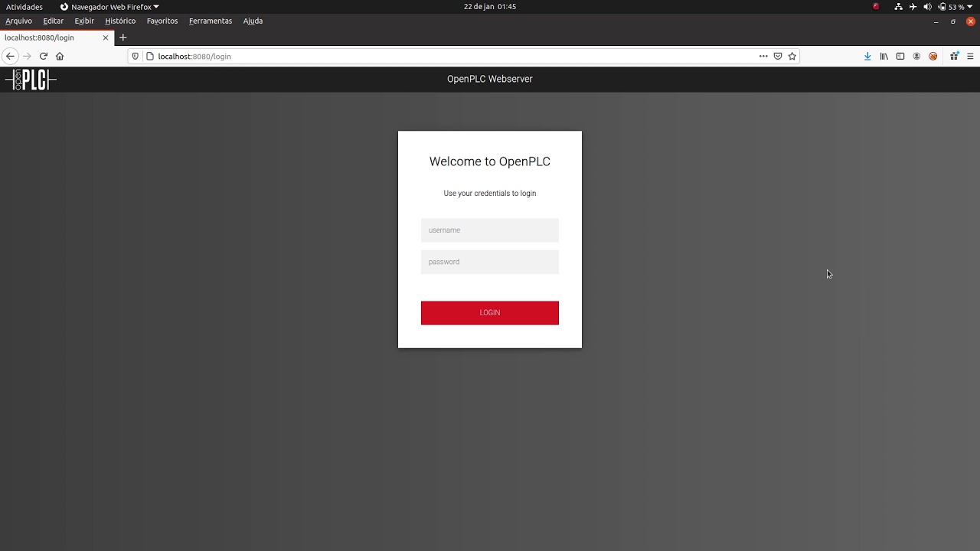Open the Arquivo menu
The height and width of the screenshot is (551, 980).
pyautogui.click(x=18, y=21)
